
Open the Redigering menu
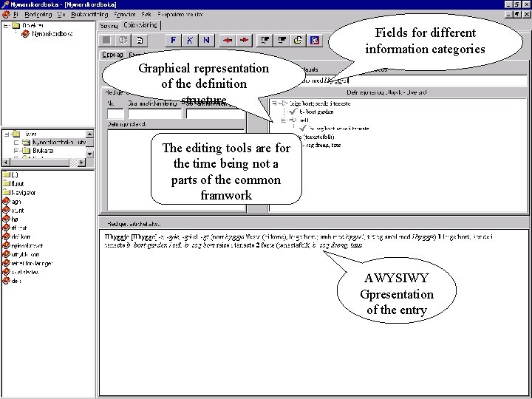[38, 15]
